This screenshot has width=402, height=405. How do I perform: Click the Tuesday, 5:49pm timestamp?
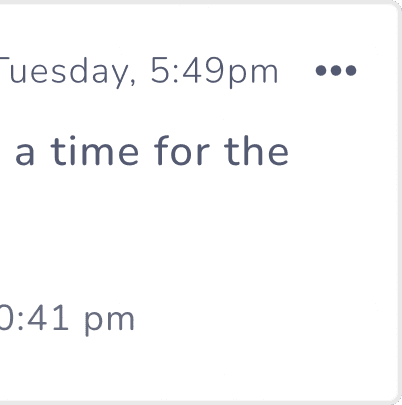pos(138,71)
